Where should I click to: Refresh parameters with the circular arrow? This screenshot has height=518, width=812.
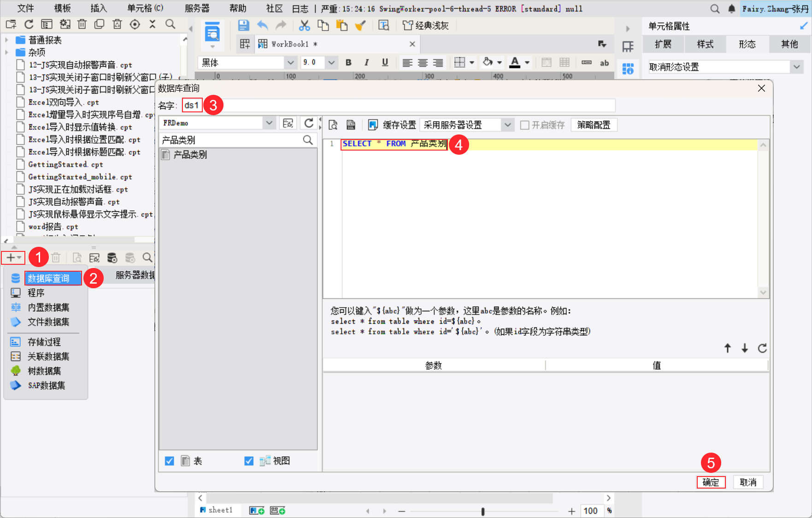pos(762,348)
